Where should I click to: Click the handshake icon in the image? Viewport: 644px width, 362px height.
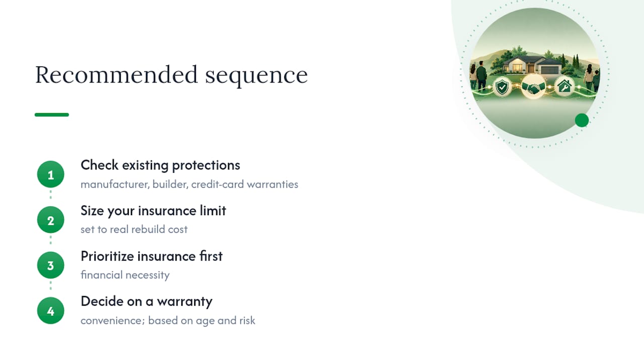pyautogui.click(x=533, y=86)
